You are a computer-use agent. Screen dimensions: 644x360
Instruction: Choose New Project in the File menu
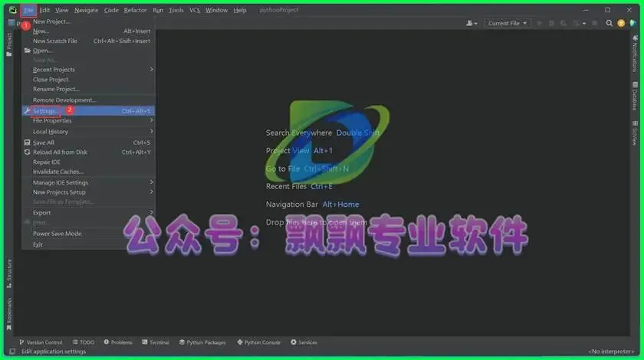tap(88, 21)
